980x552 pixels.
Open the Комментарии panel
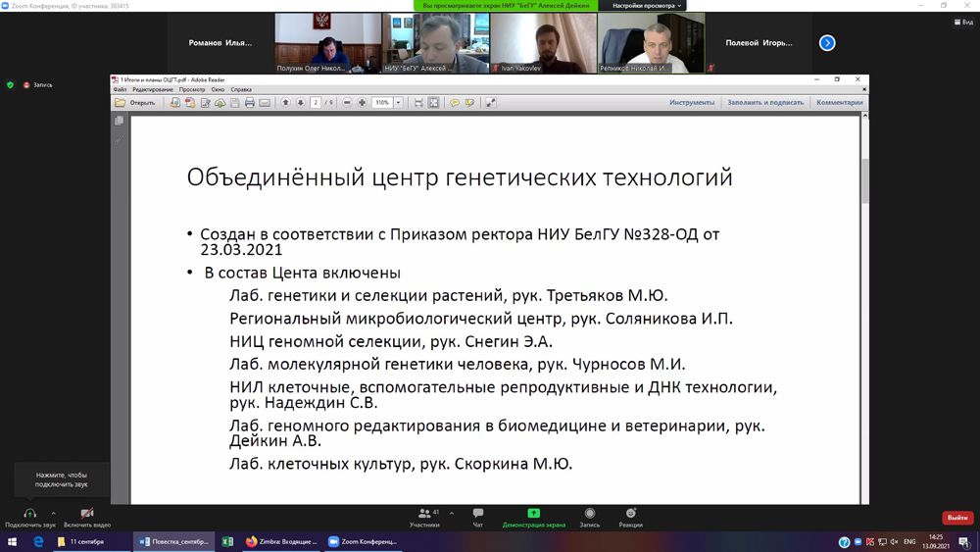coord(840,103)
